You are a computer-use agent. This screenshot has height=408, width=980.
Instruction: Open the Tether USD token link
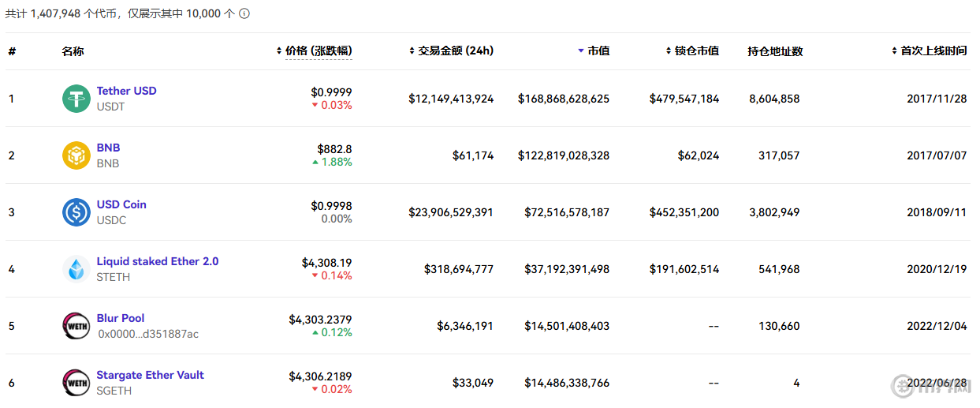(x=126, y=91)
